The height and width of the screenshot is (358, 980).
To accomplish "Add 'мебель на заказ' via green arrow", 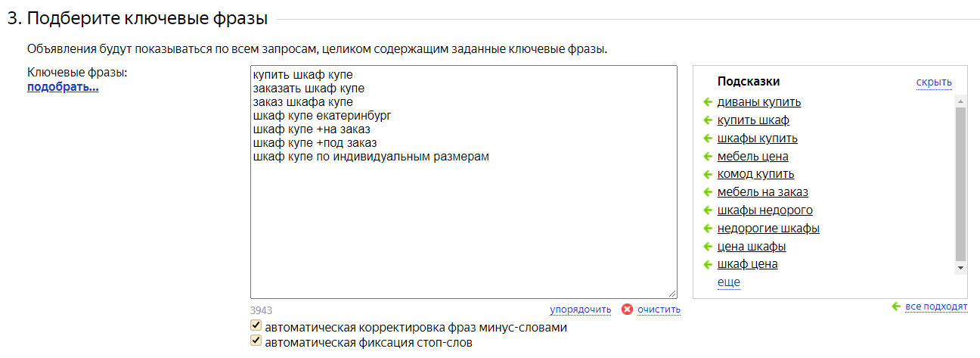I will tap(708, 192).
